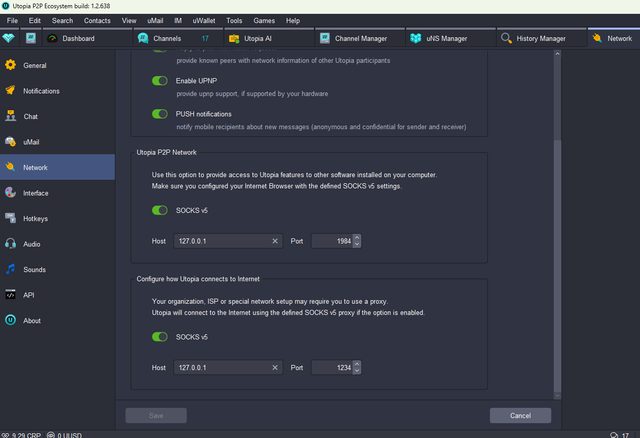Viewport: 640px width, 438px height.
Task: Click the scrollbar up arrow
Action: click(x=558, y=53)
